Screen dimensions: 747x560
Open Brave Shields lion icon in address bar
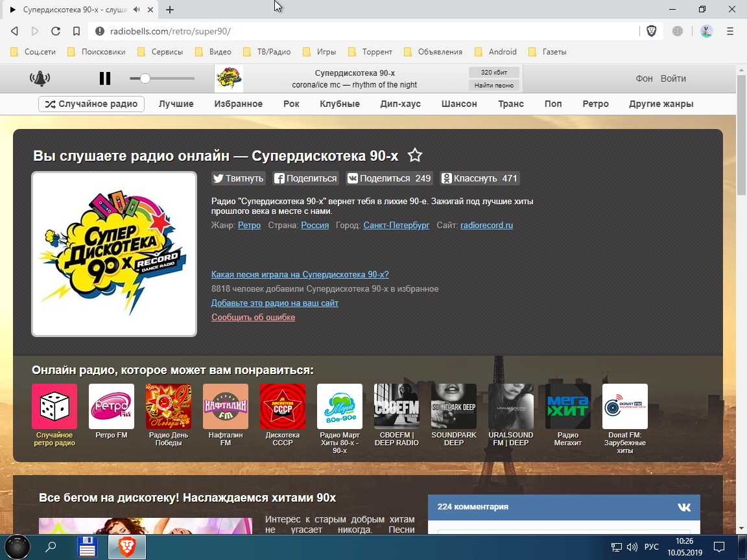tap(651, 31)
